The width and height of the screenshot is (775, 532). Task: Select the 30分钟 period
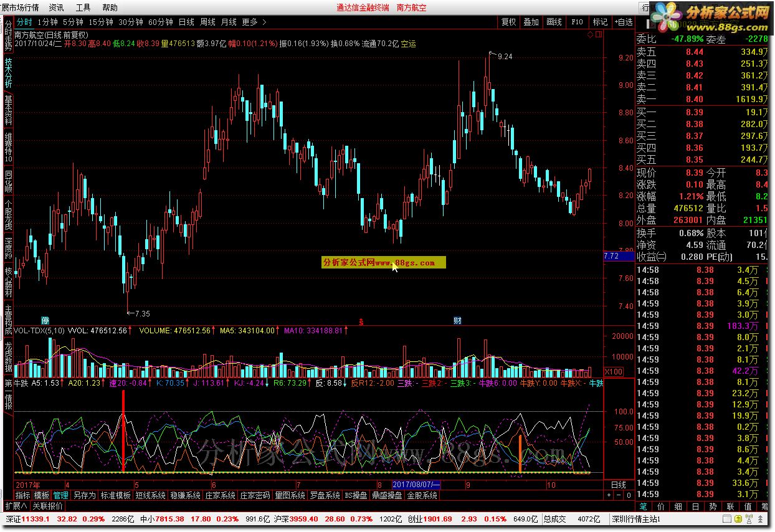tap(130, 22)
